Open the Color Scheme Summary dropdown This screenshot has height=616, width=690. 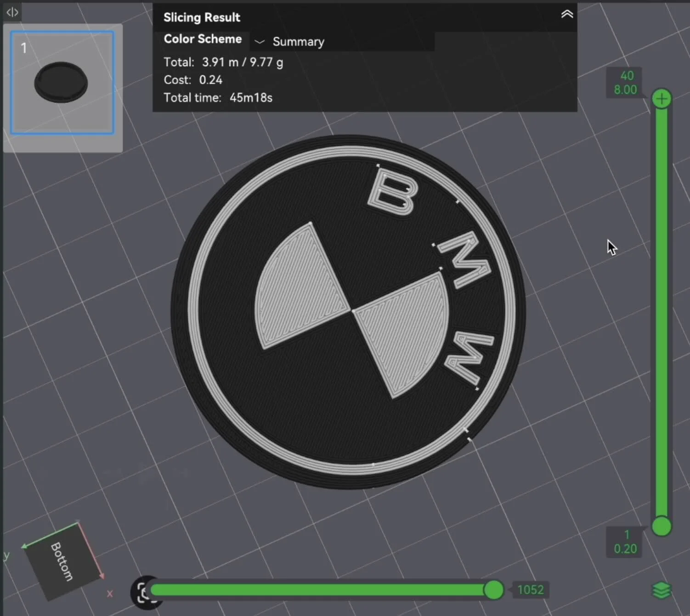(x=342, y=41)
